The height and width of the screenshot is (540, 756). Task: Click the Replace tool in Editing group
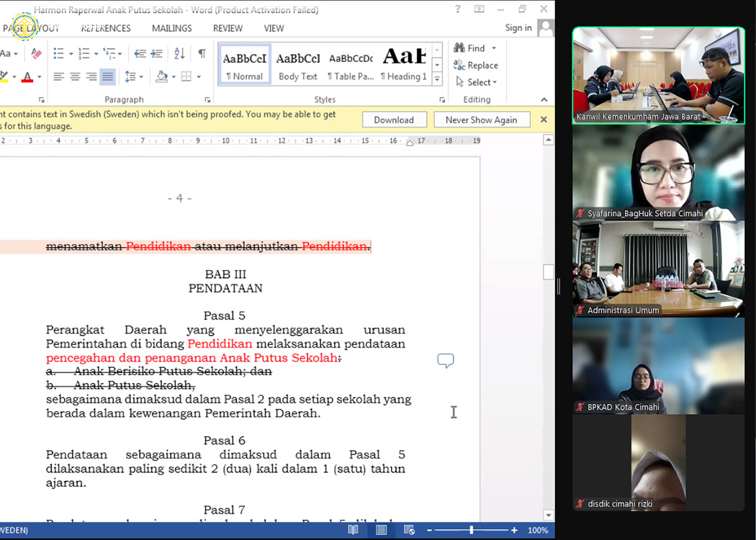pos(476,65)
